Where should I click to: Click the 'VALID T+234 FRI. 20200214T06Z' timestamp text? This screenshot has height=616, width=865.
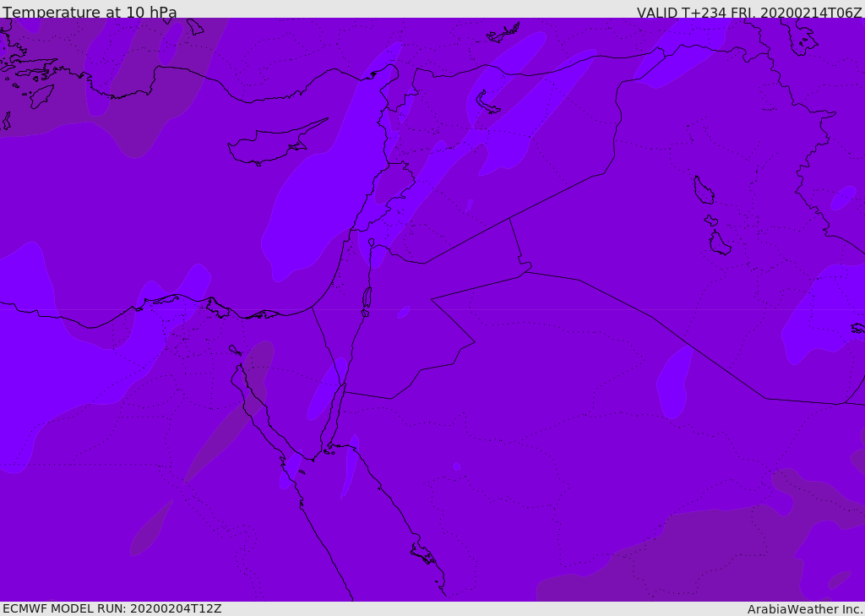point(749,12)
